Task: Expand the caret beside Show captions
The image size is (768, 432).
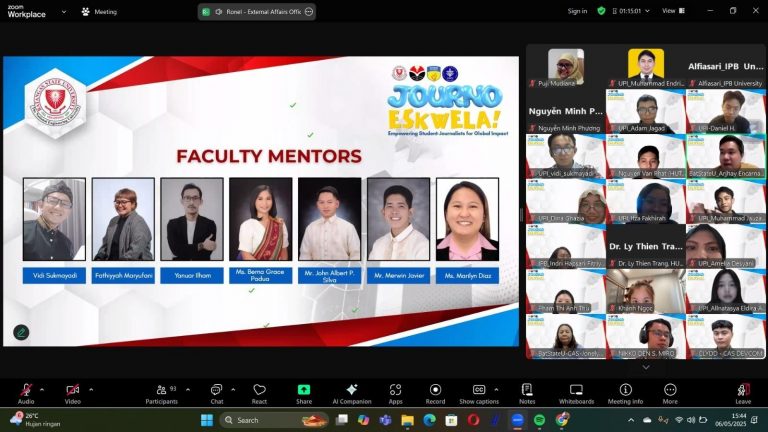Action: pos(496,390)
